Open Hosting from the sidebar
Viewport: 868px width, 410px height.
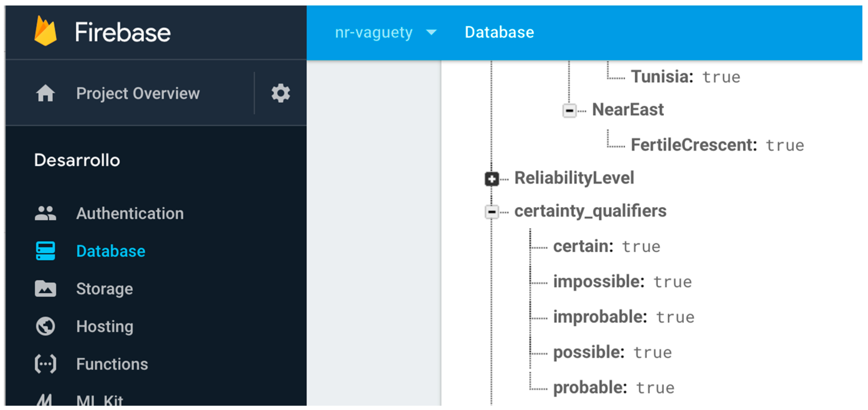coord(105,326)
